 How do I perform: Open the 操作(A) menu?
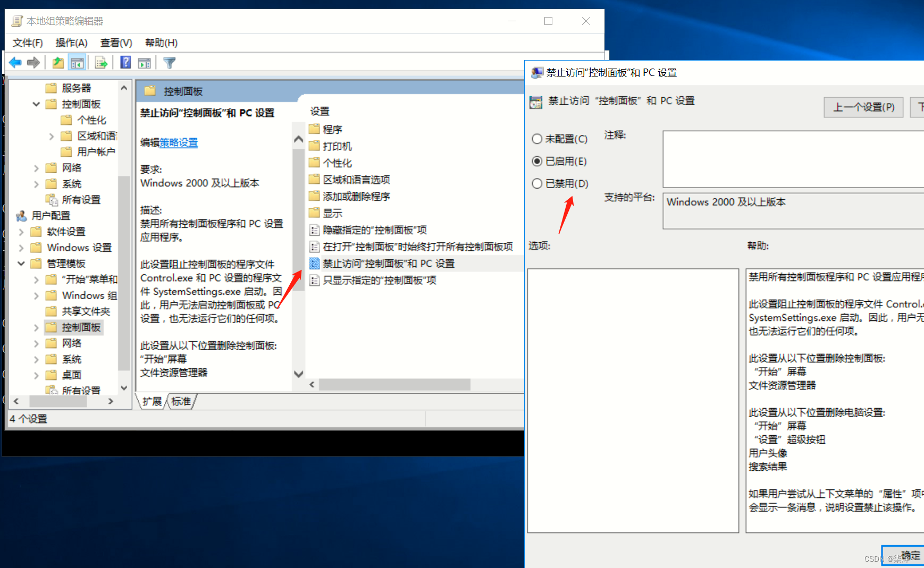[71, 43]
